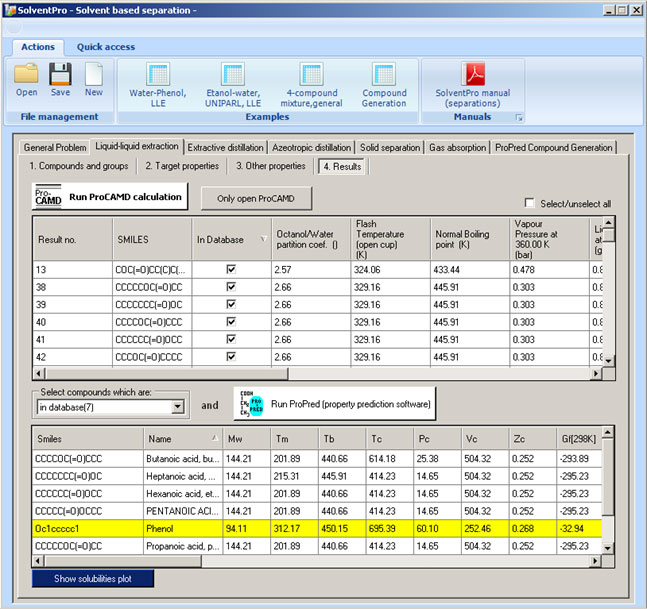Open the 4-compound mixture example
This screenshot has width=647, height=609.
click(311, 75)
